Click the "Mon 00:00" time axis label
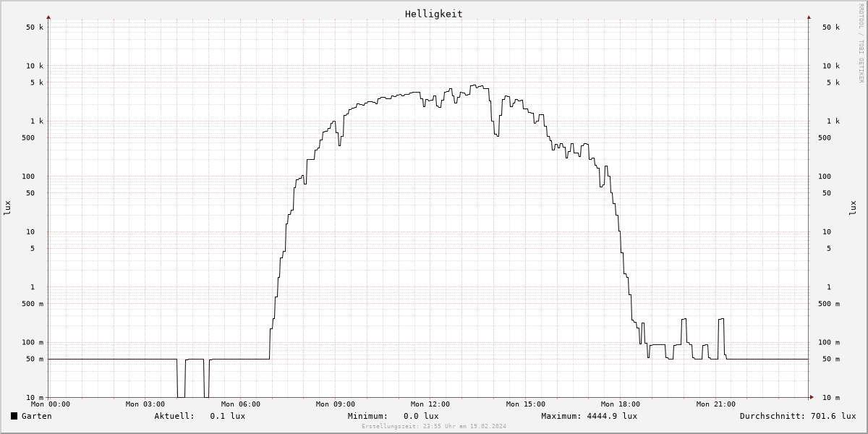This screenshot has height=434, width=868. click(51, 404)
